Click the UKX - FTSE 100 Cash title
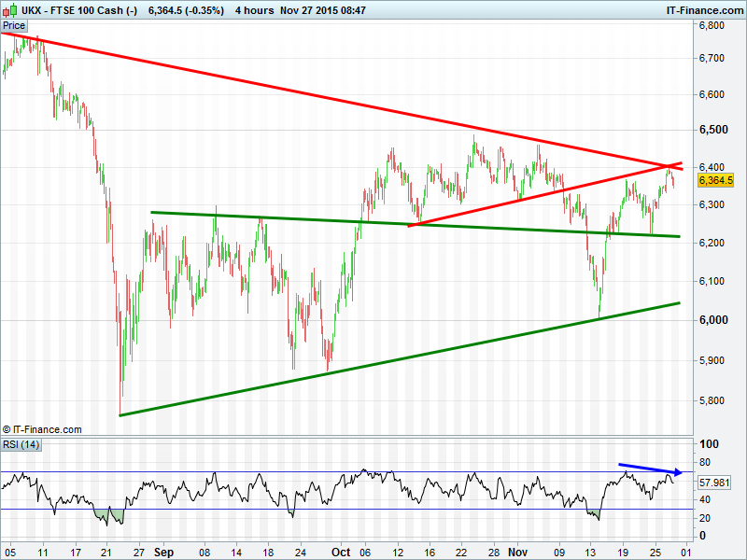The image size is (747, 560). coord(79,10)
